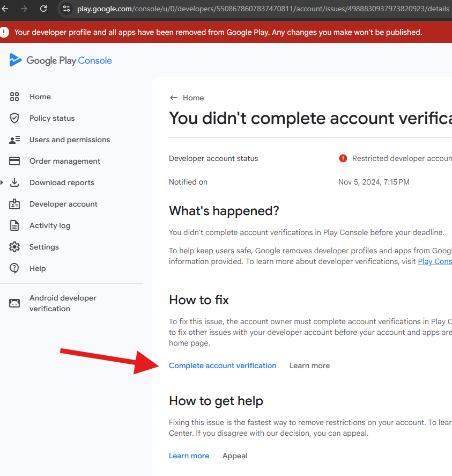Expand the Download reports submenu triangle
Viewport: 452px width, 476px height.
pyautogui.click(x=3, y=182)
